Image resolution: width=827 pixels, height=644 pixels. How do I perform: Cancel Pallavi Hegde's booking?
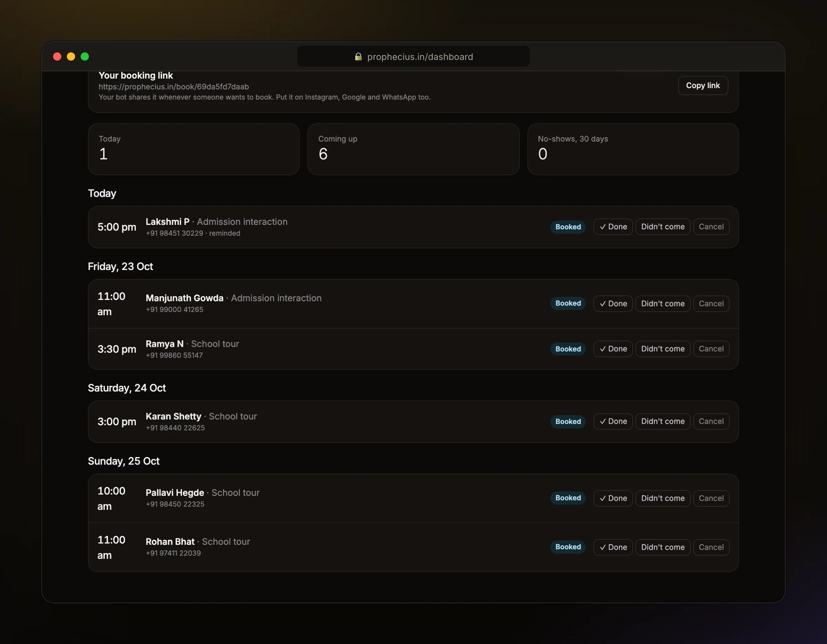pyautogui.click(x=711, y=498)
